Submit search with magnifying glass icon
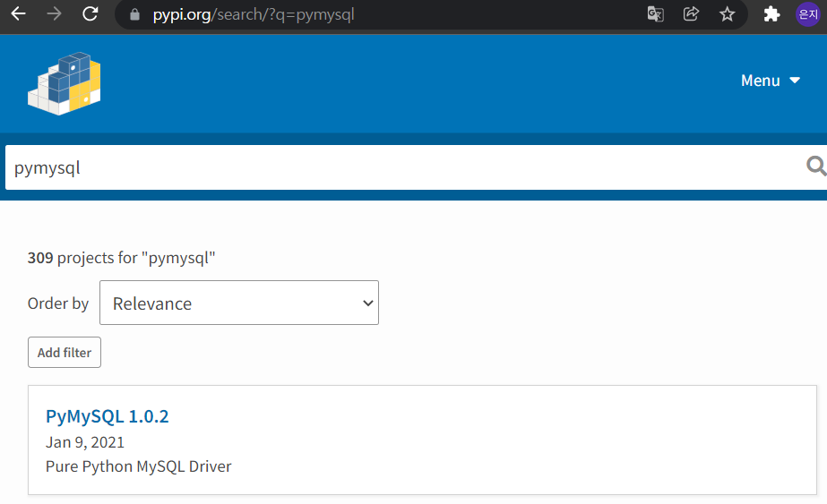 pyautogui.click(x=816, y=167)
